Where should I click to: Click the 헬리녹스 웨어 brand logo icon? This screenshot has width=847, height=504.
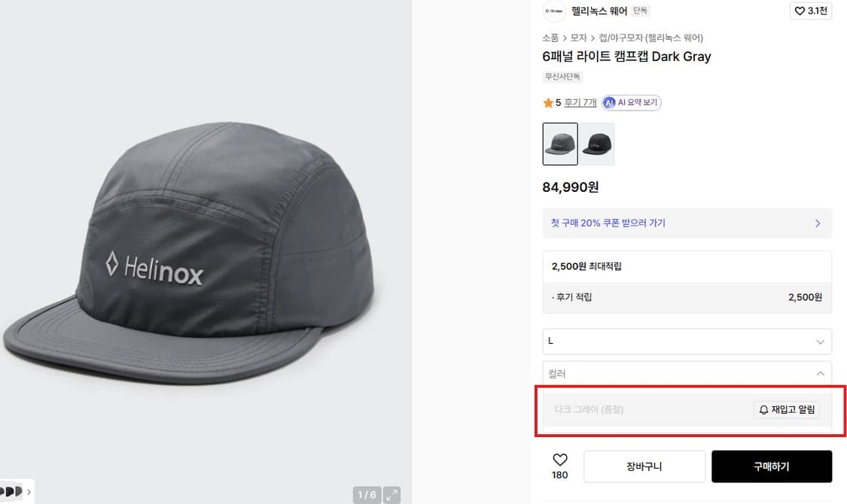pos(553,11)
